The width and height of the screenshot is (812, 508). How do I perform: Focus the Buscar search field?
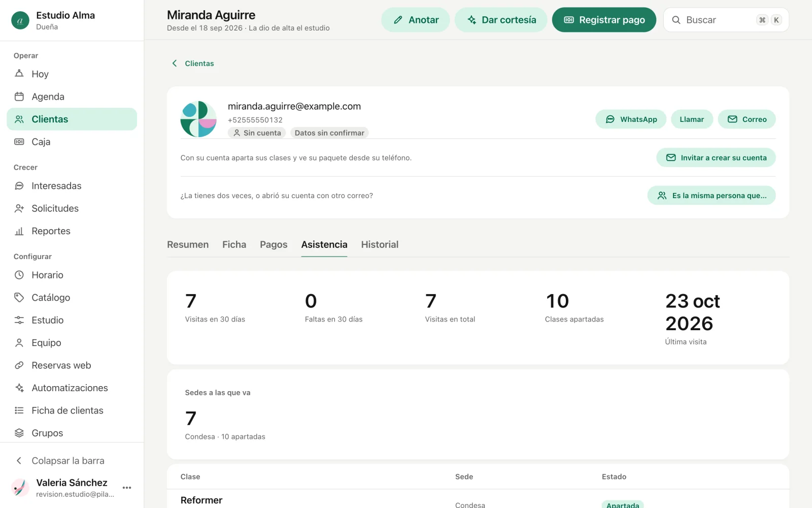(x=726, y=20)
